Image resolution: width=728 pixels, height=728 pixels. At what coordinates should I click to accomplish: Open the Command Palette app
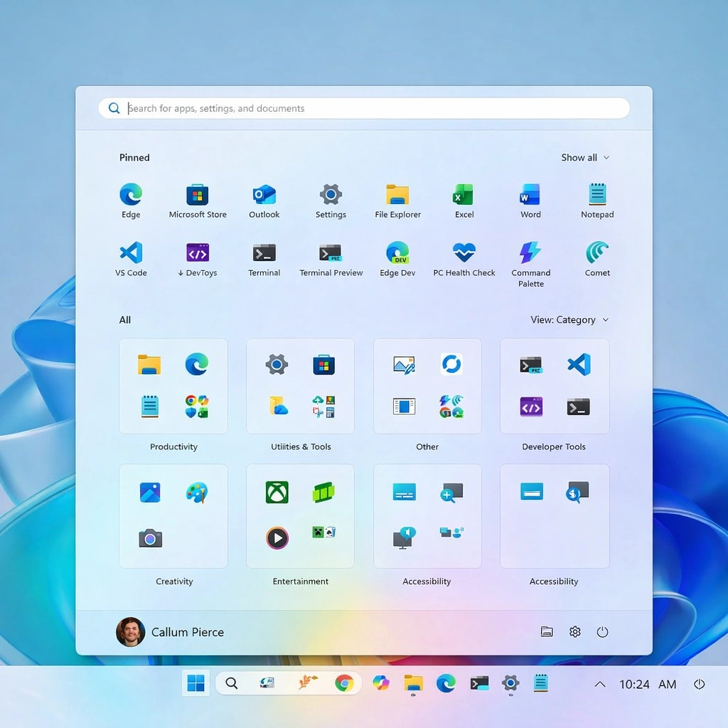point(530,257)
